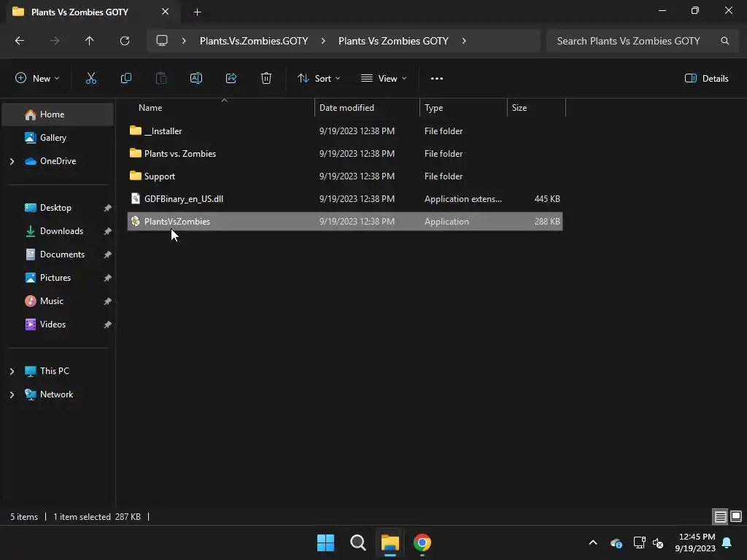Sort by Size column header
The image size is (747, 560).
(x=536, y=108)
